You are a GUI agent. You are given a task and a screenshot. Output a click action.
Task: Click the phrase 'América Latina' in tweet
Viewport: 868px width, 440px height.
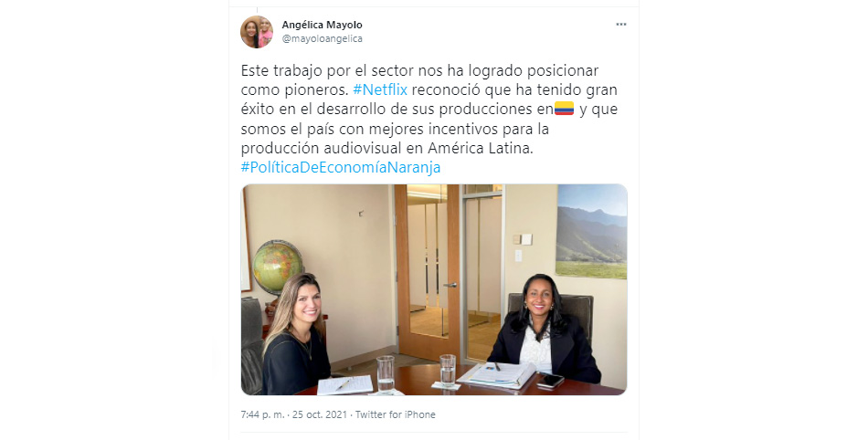click(x=480, y=148)
